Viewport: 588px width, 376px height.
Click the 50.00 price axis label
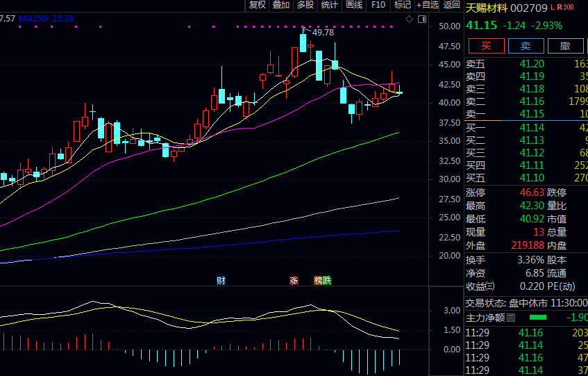point(449,26)
